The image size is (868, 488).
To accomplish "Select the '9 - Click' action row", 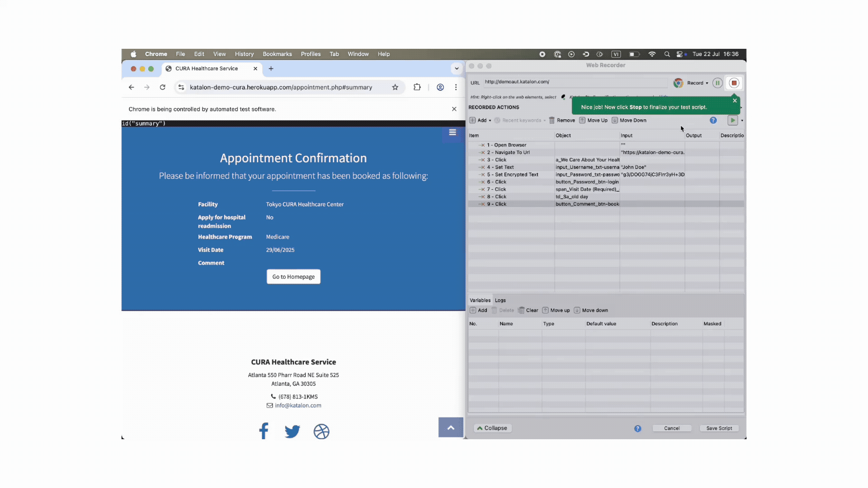I will click(606, 204).
